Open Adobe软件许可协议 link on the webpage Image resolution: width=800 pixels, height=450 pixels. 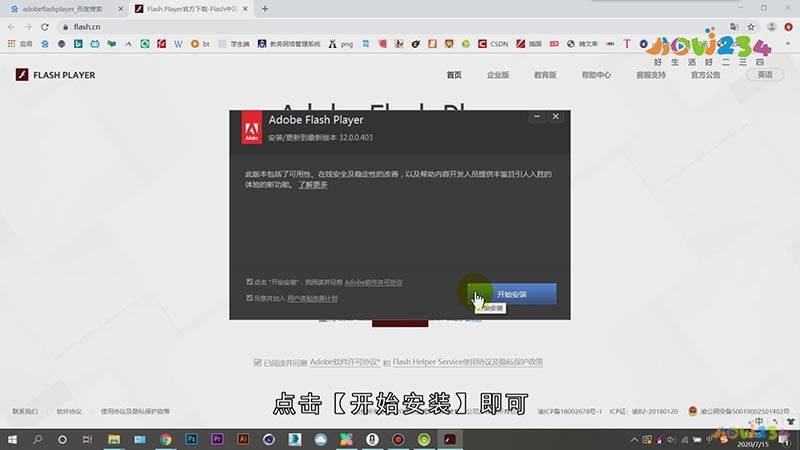[x=345, y=362]
